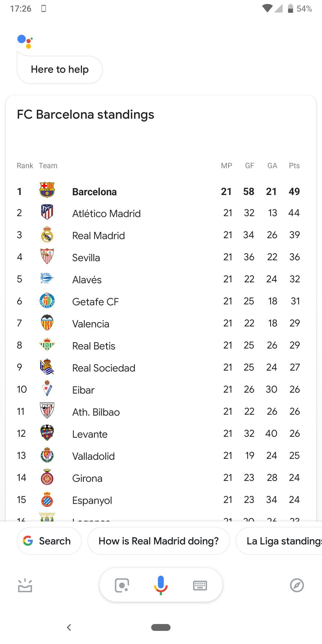Select "How is Real Madrid doing?" suggestion

158,541
